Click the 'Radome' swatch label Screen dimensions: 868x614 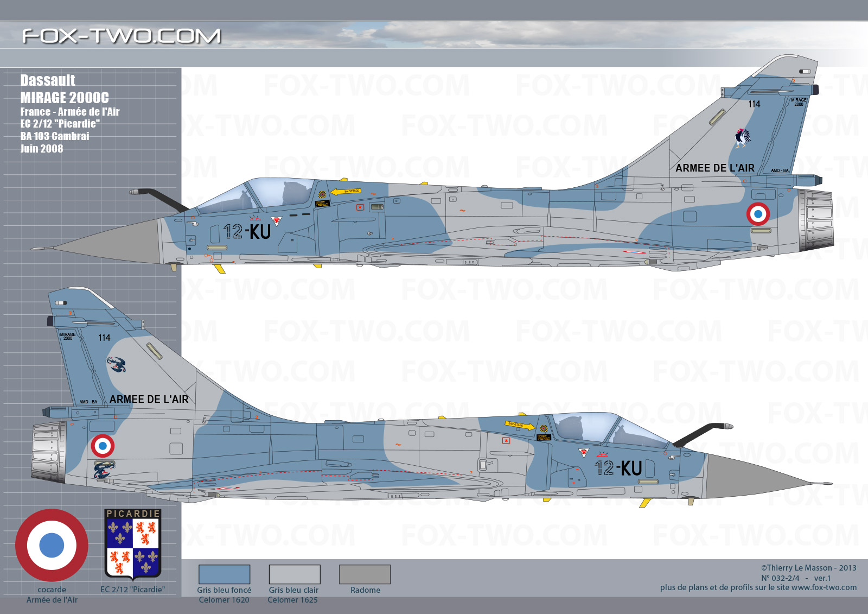point(365,590)
